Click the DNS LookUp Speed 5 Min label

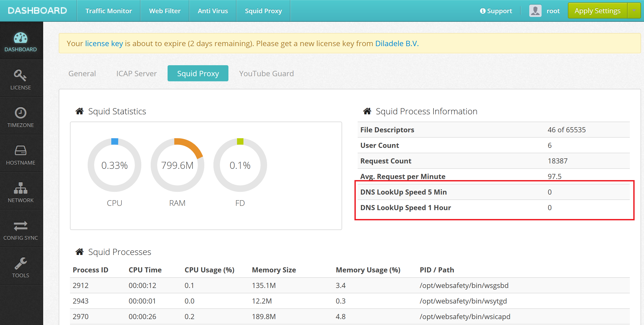pos(404,192)
